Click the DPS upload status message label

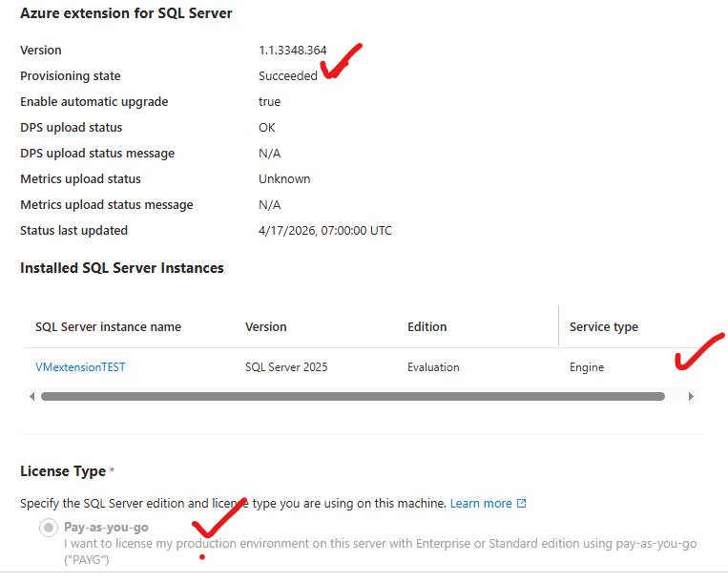pos(97,154)
